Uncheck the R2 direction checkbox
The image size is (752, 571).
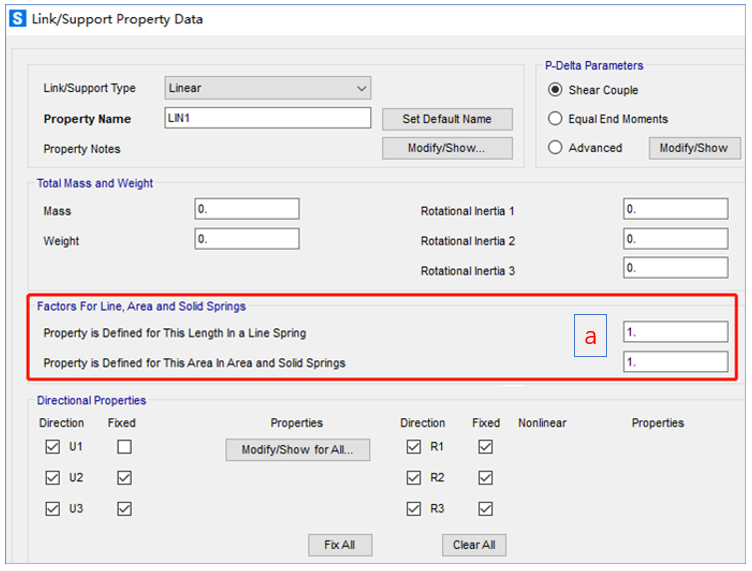point(413,478)
